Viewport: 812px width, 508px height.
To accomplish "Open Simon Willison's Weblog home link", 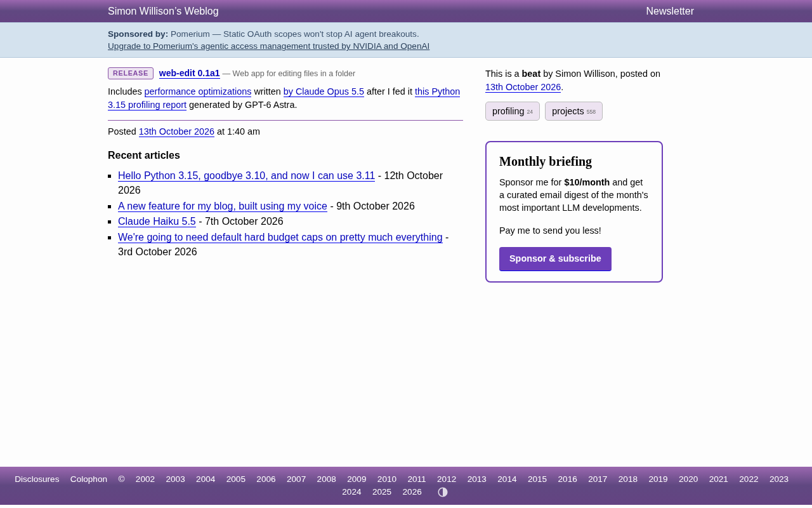I will (x=163, y=11).
